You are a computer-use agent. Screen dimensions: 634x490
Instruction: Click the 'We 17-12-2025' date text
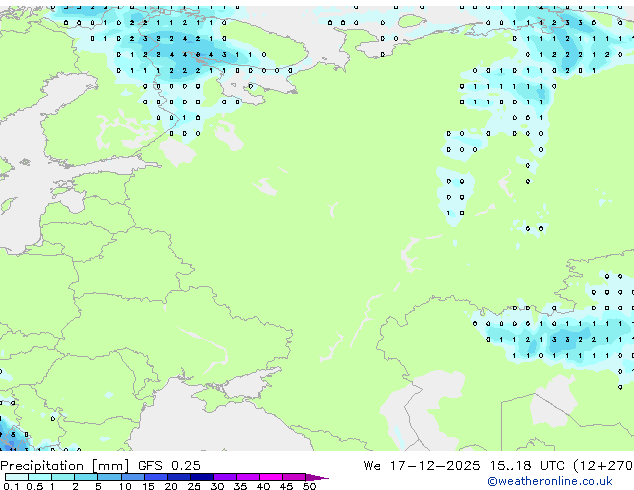pos(422,466)
